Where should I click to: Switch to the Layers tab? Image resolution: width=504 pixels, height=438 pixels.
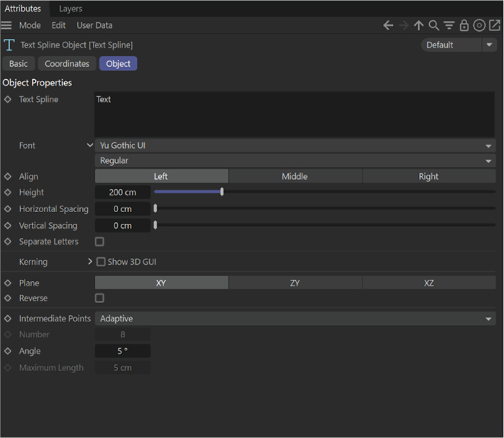71,9
